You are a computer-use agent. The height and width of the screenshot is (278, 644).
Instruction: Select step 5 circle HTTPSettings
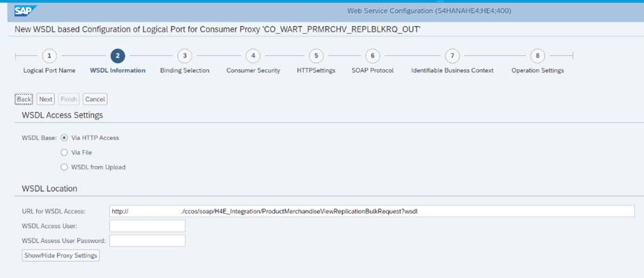pos(316,55)
